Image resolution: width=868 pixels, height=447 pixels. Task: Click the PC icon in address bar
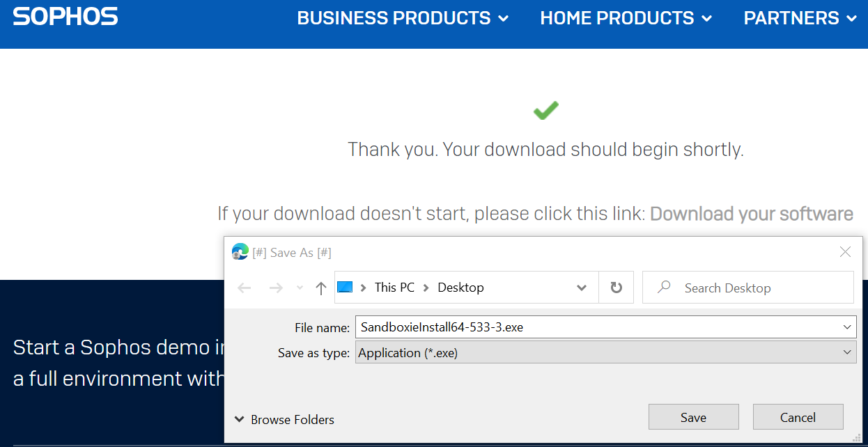click(x=345, y=287)
